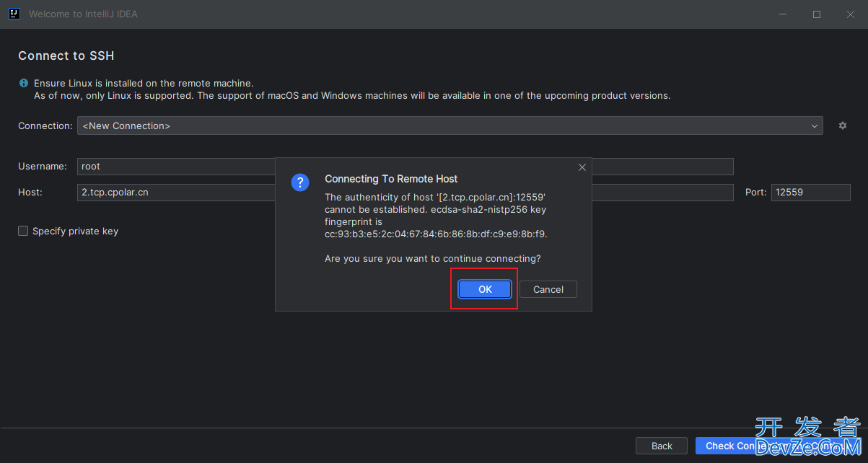Maximize the IntelliJ IDEA welcome window
The height and width of the screenshot is (463, 868).
click(817, 14)
